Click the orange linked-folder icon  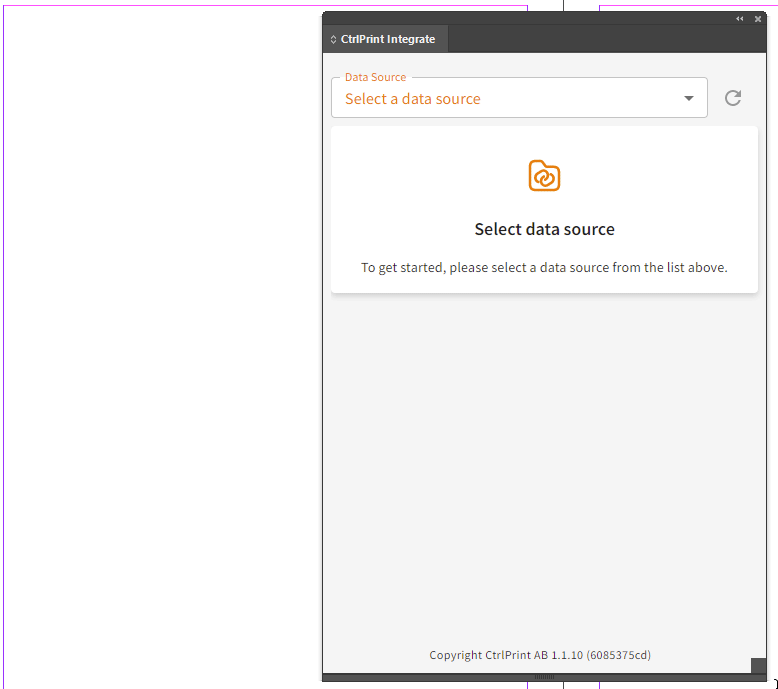[x=544, y=176]
